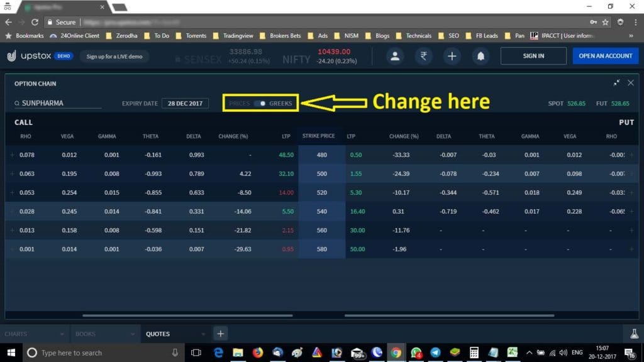Viewport: 644px width, 362px height.
Task: Click the Secure padlock toggle in address bar
Action: click(55, 21)
